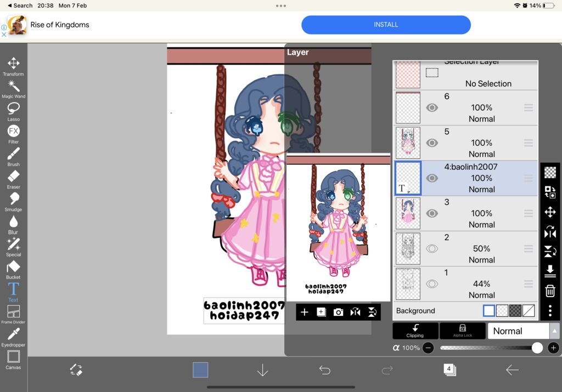The image size is (562, 392).
Task: Tap the reorder handle of layer 6
Action: [529, 107]
